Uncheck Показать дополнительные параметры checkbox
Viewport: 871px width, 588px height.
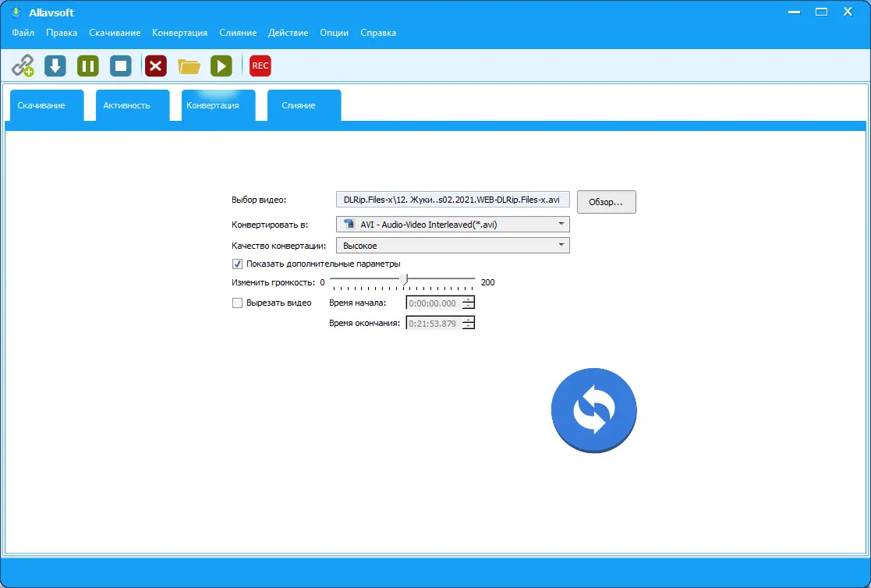[x=237, y=264]
